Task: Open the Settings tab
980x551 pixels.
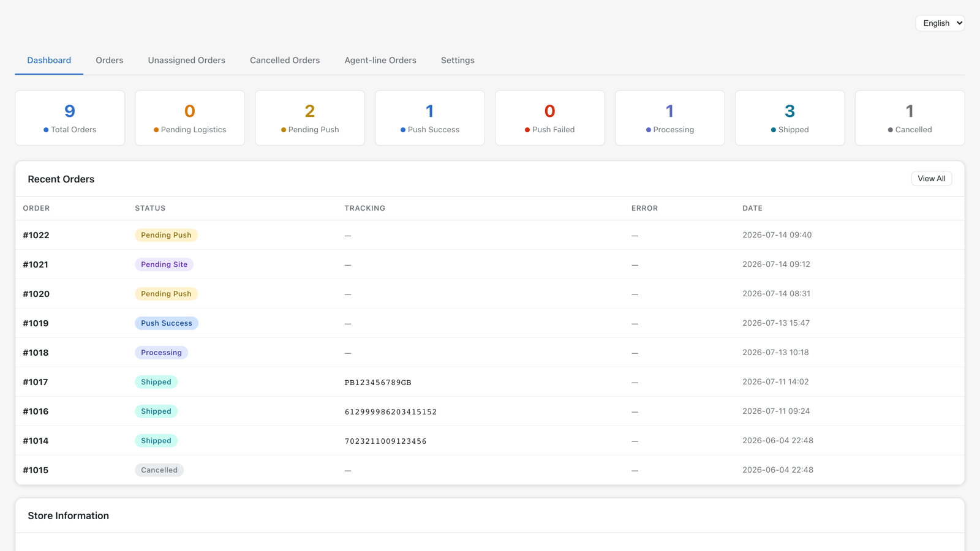Action: [458, 60]
